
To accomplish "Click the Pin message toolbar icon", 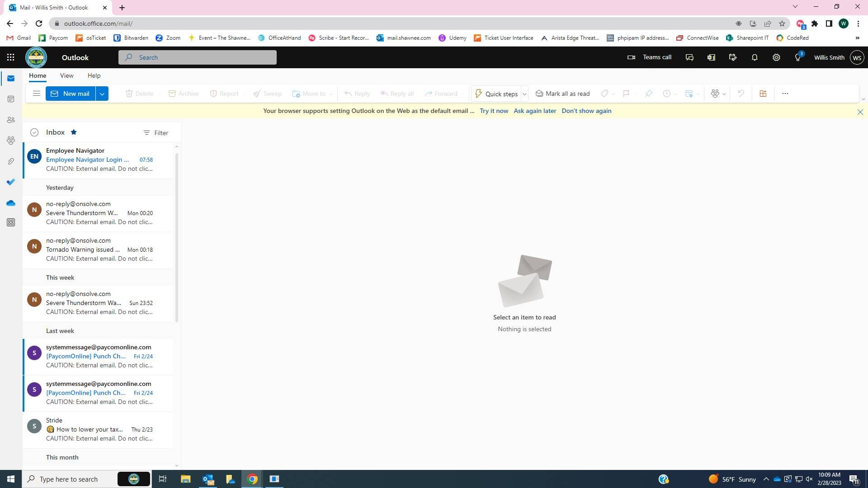I will pyautogui.click(x=649, y=94).
